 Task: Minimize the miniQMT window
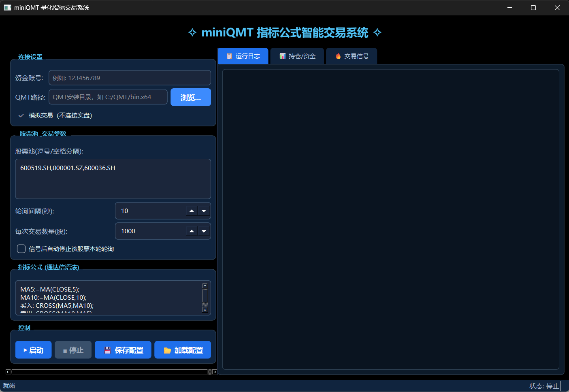click(510, 8)
